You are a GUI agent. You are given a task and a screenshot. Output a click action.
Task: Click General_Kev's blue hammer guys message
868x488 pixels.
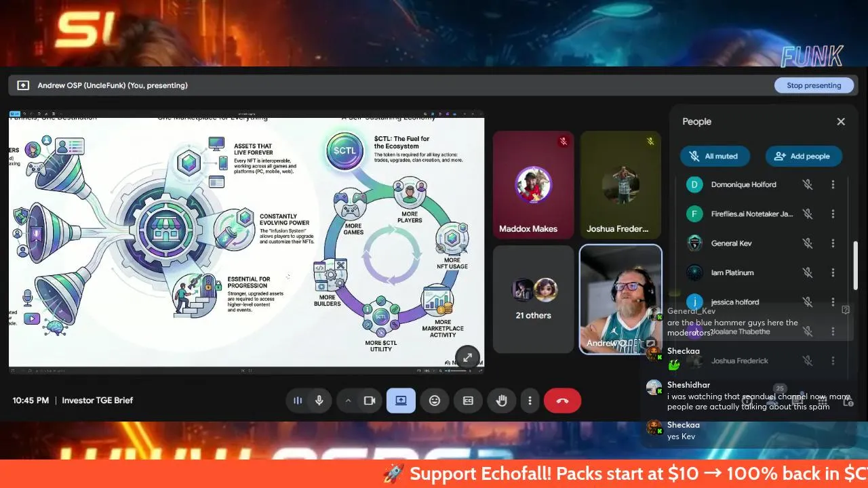pyautogui.click(x=732, y=328)
